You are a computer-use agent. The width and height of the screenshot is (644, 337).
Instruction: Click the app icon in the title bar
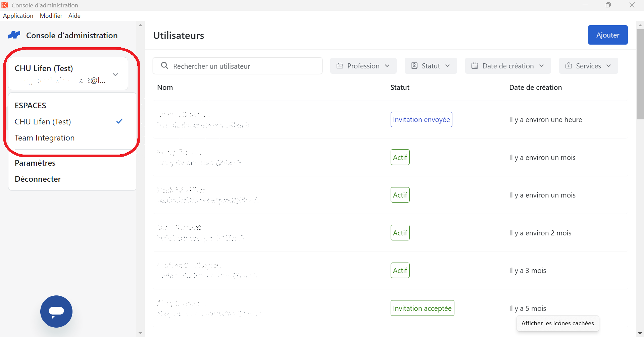(x=5, y=5)
